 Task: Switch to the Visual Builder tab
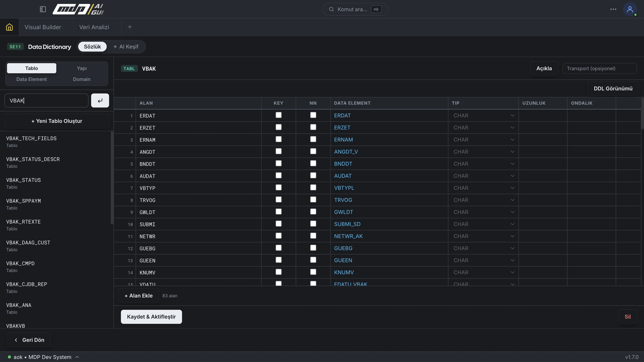coord(43,27)
